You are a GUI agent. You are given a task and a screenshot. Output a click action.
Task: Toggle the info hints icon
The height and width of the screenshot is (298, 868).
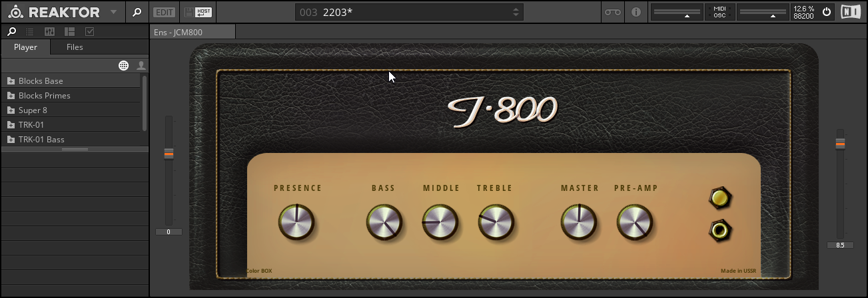636,12
